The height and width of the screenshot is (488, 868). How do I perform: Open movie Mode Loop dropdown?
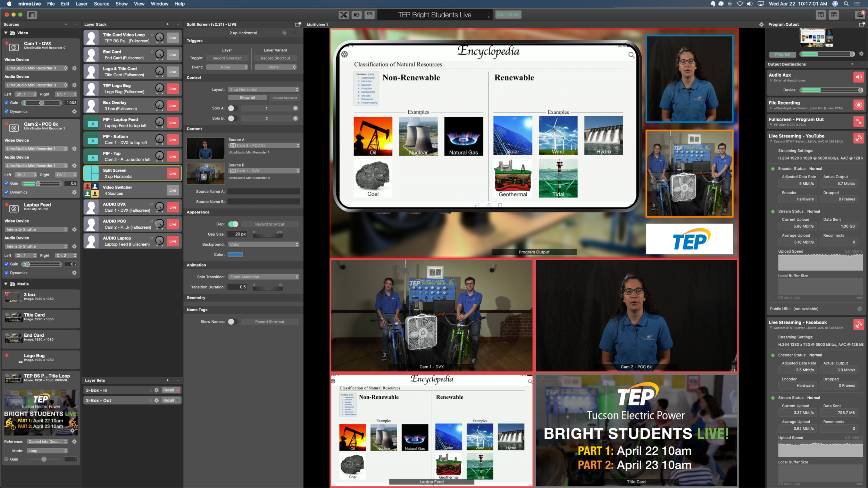(x=47, y=451)
